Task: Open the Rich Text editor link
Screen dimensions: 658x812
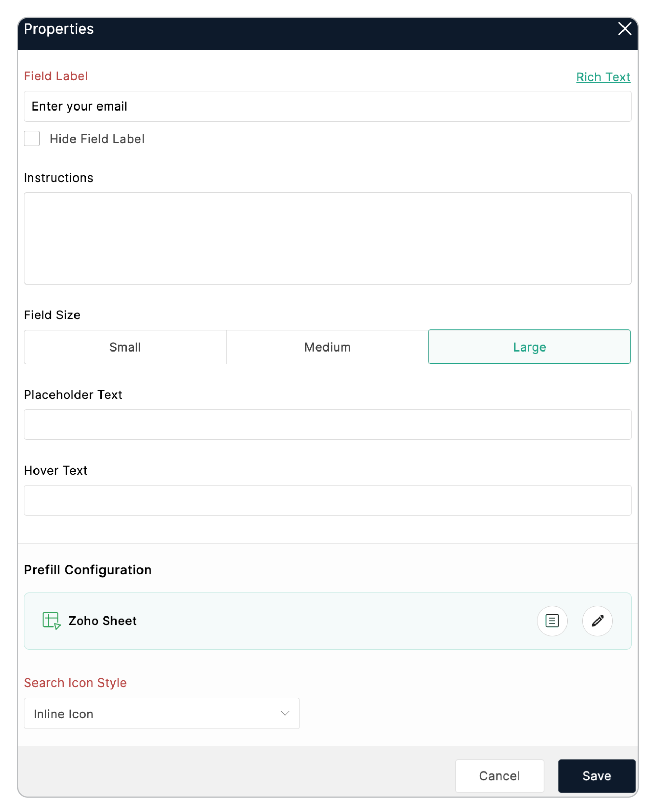Action: coord(603,77)
